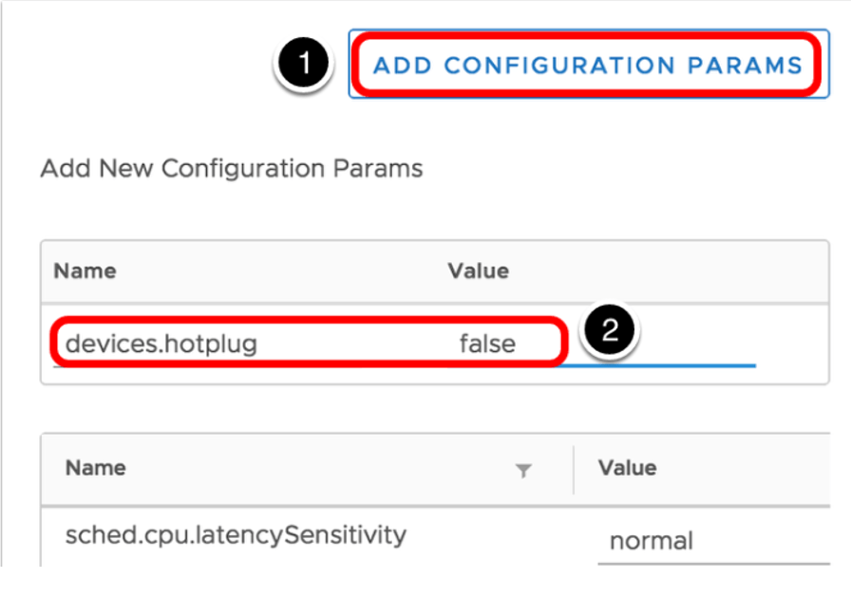Click Value header above normal
This screenshot has height=616, width=851.
click(x=627, y=468)
